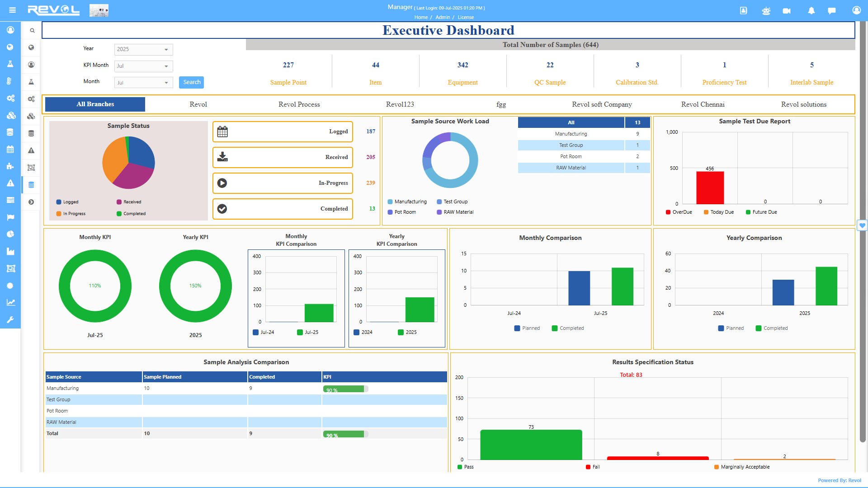Open the hamburger menu icon
The height and width of the screenshot is (488, 868).
[x=12, y=10]
